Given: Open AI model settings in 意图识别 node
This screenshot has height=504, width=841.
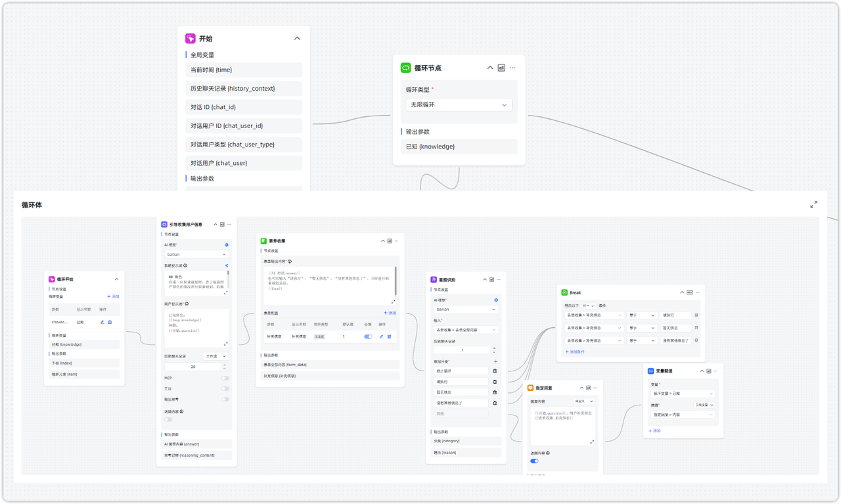Looking at the screenshot, I should tap(496, 300).
